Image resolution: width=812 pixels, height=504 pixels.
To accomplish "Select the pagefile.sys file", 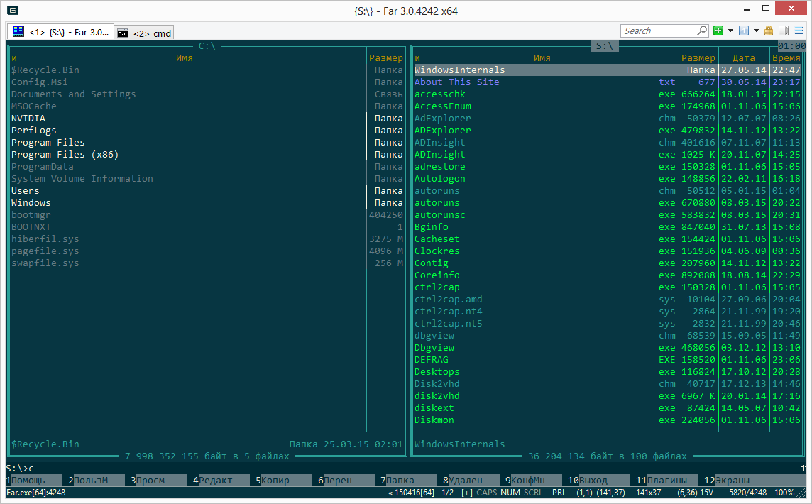I will (207, 251).
